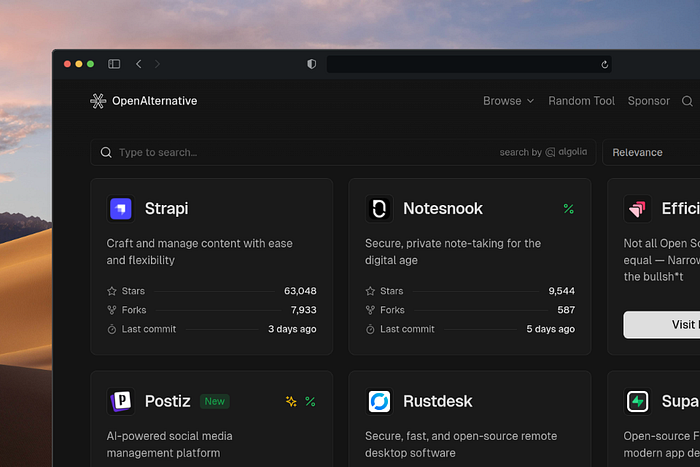Click the New badge next to Postiz
This screenshot has height=467, width=700.
[215, 401]
